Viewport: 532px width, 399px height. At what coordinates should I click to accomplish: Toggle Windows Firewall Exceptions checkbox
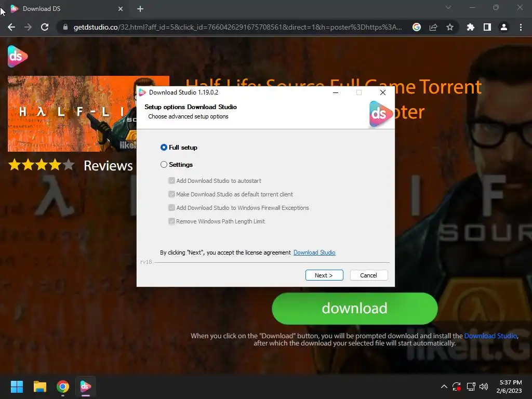(x=171, y=208)
